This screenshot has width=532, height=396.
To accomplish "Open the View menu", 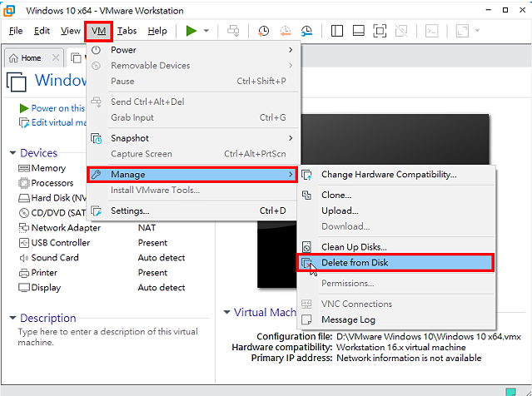I will pyautogui.click(x=70, y=31).
